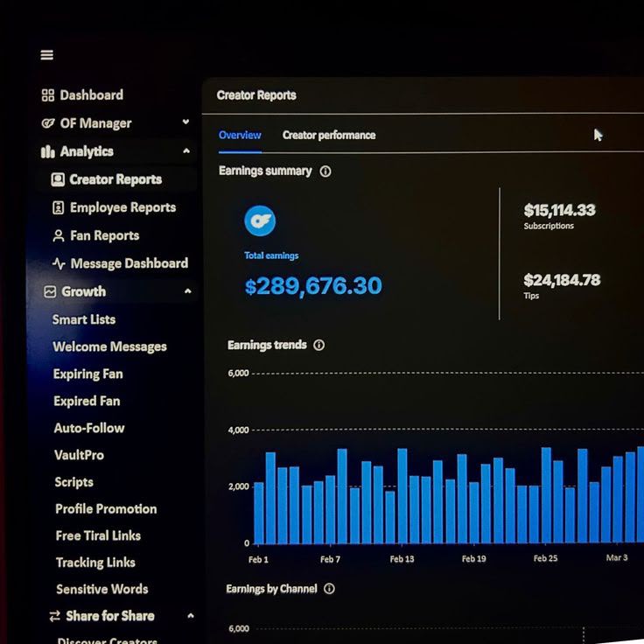This screenshot has height=644, width=644.
Task: Click the Growth chart icon
Action: point(50,291)
